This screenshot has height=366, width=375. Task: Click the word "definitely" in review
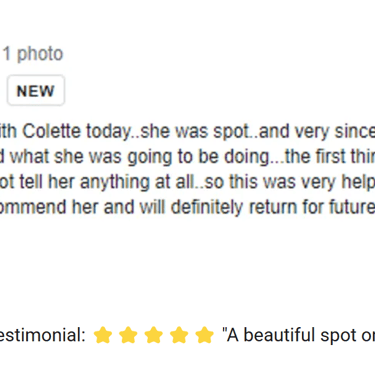(x=207, y=208)
